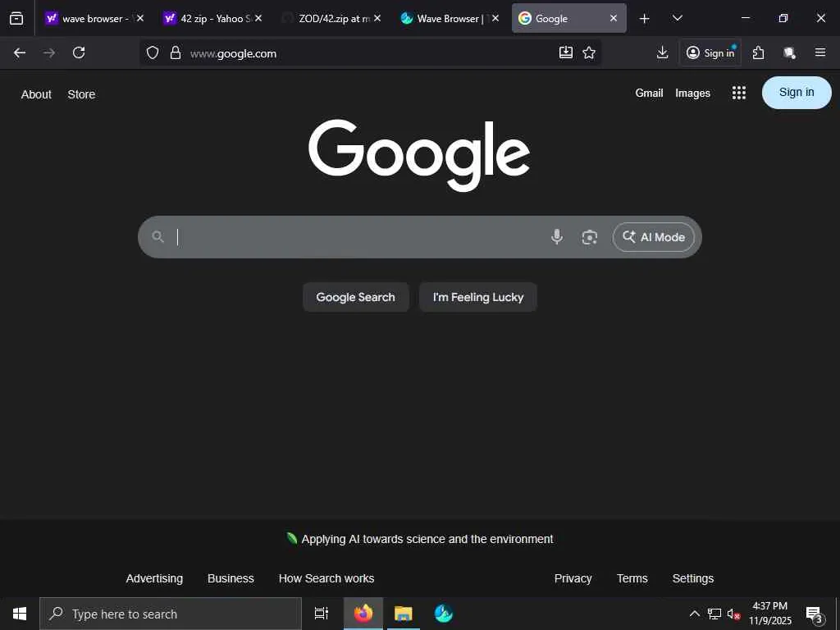
Task: Open the Terms footer link
Action: (x=632, y=578)
